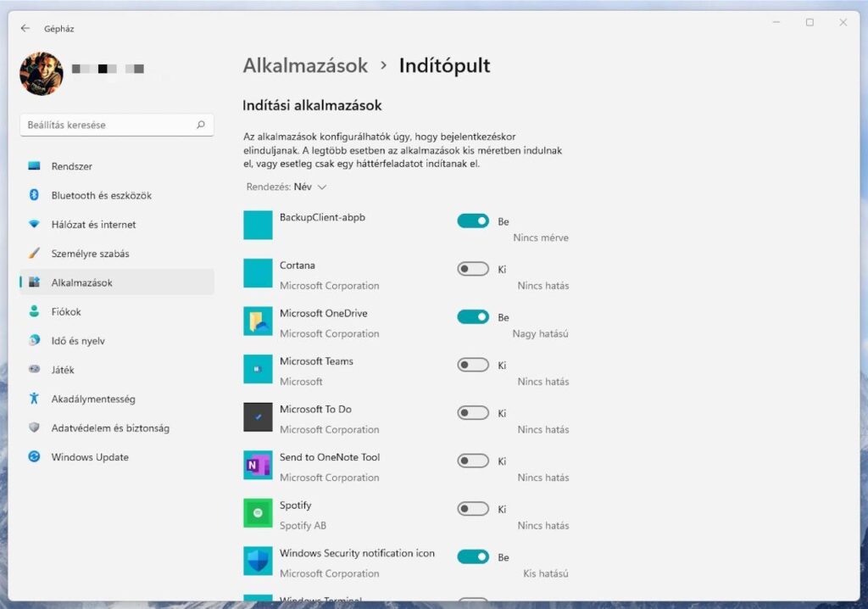Image resolution: width=868 pixels, height=609 pixels.
Task: Turn on Microsoft To Do startup toggle
Action: tap(473, 413)
